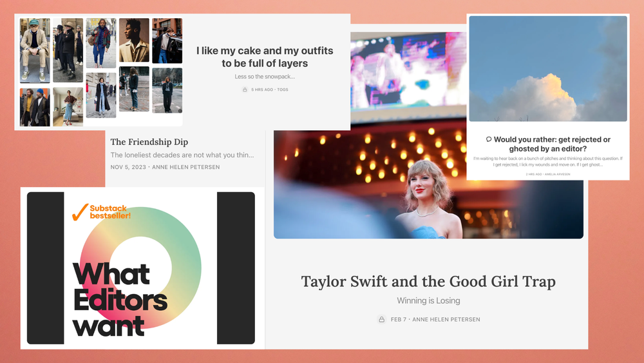Viewport: 644px width, 363px height.
Task: Click the 'I'm waiting to hear back' preview text
Action: [x=548, y=161]
